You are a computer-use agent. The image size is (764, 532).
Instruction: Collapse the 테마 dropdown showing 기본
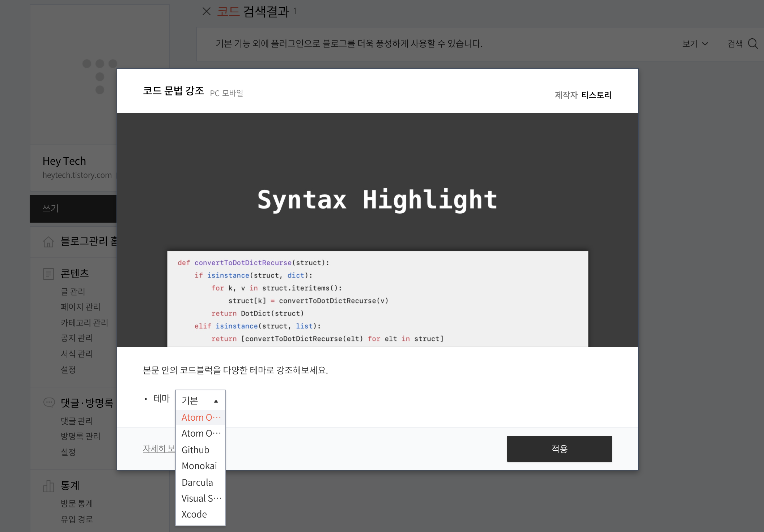click(200, 400)
